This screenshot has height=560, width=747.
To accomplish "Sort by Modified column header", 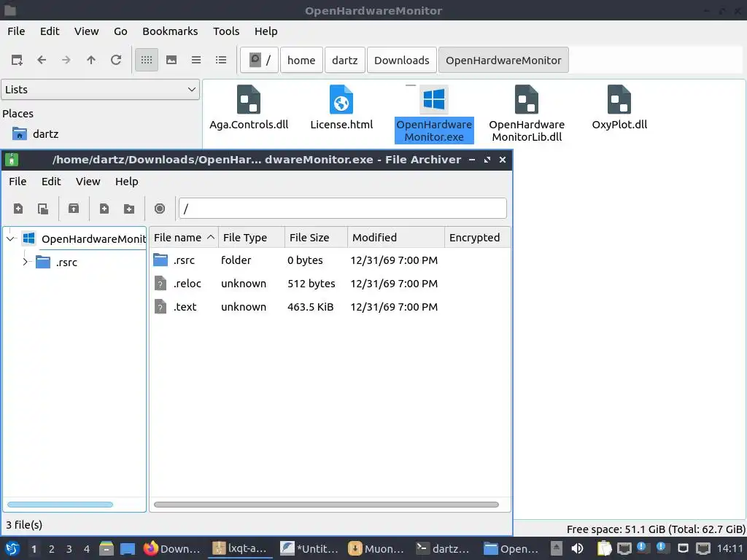I will 396,238.
